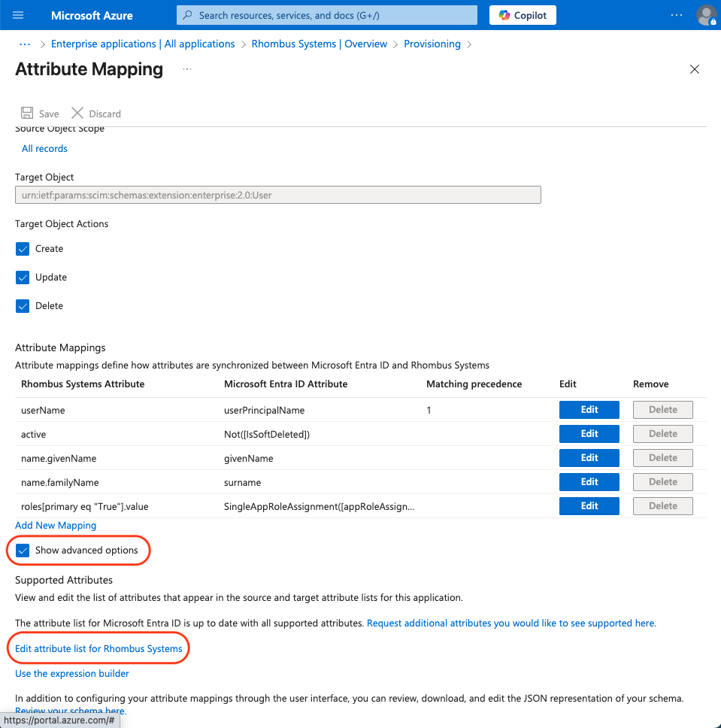The width and height of the screenshot is (721, 728).
Task: Select the givenName Entra attribute cell
Action: (x=248, y=459)
